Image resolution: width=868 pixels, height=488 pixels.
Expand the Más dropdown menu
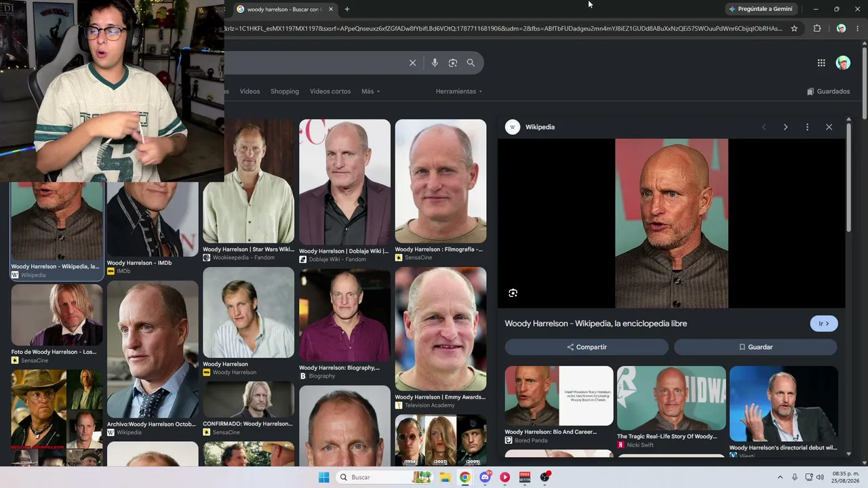click(370, 91)
